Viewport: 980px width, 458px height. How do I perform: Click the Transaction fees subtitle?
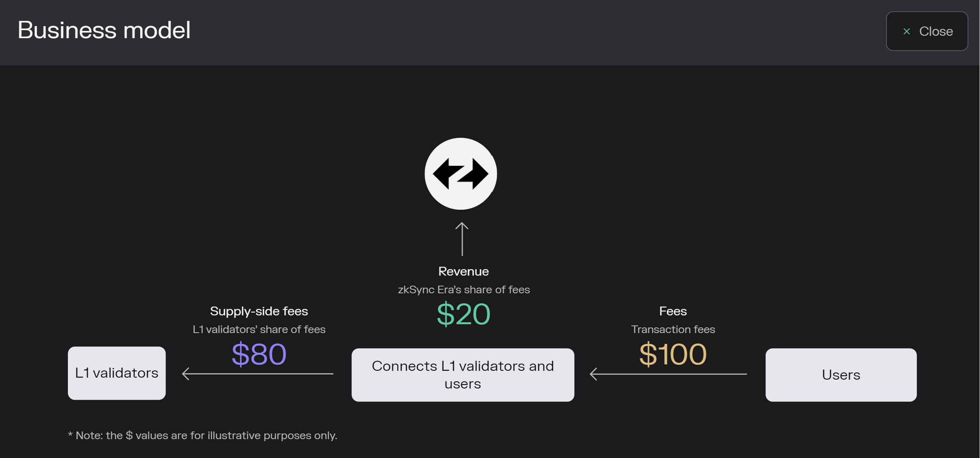(673, 329)
